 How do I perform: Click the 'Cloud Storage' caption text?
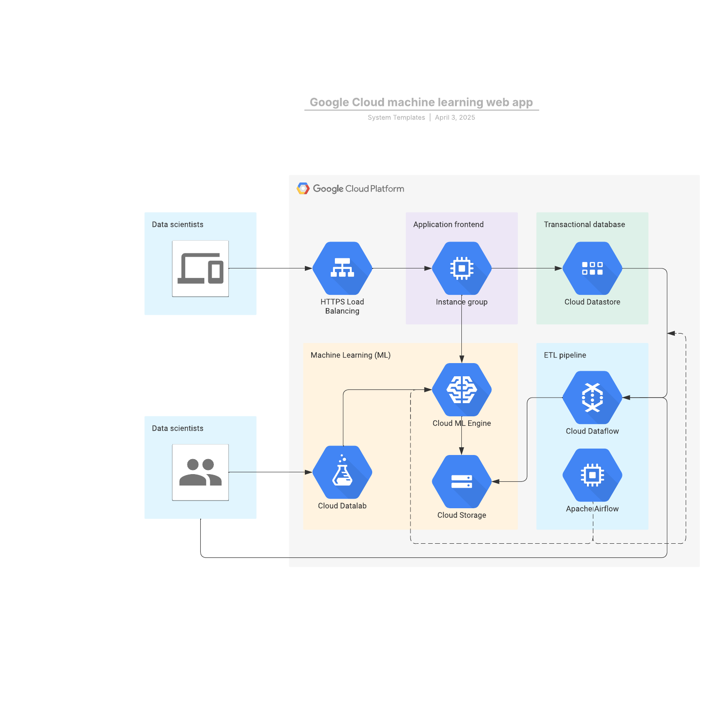coord(462,515)
